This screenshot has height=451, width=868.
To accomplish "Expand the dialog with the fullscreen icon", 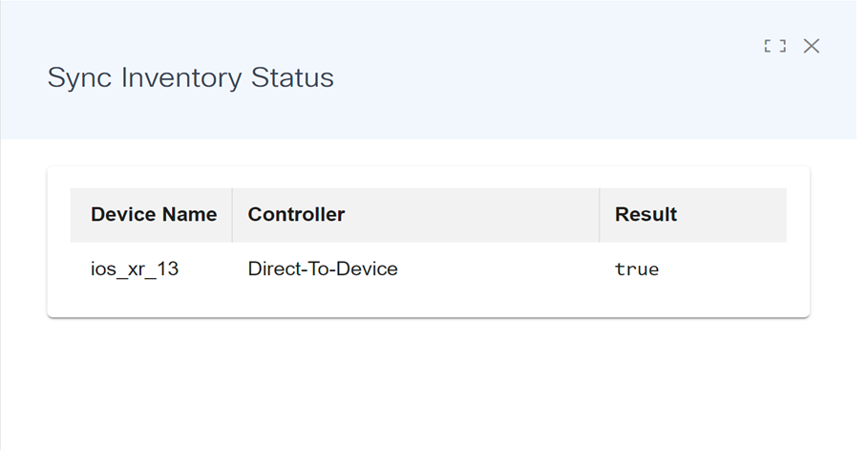I will [774, 46].
